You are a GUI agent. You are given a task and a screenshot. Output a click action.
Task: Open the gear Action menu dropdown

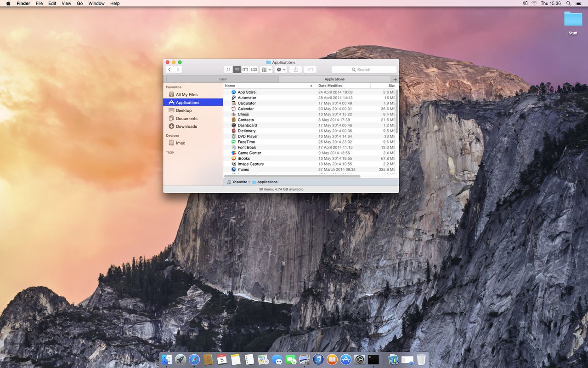[281, 69]
